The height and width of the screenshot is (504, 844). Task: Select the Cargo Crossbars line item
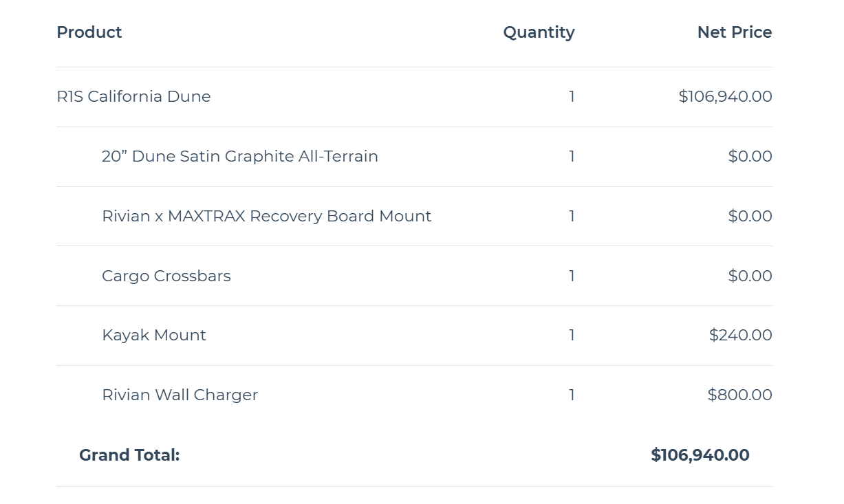pyautogui.click(x=166, y=276)
